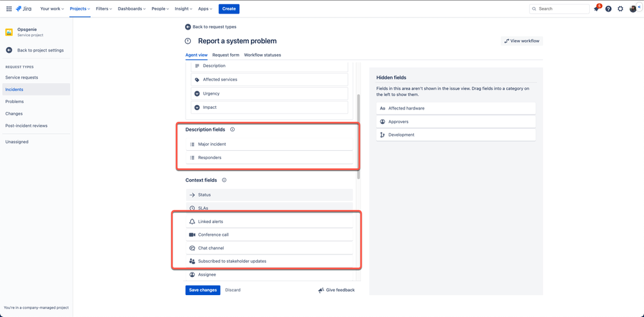Click the Opsgenie project avatar icon
Image resolution: width=644 pixels, height=317 pixels.
(x=9, y=32)
